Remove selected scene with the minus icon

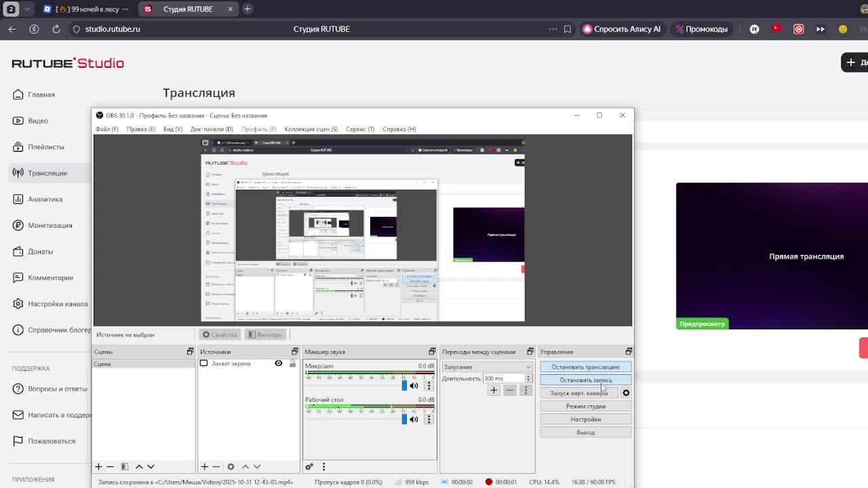tap(111, 466)
